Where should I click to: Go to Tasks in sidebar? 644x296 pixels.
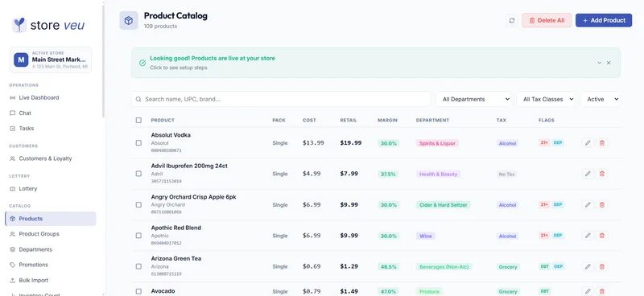(x=27, y=129)
